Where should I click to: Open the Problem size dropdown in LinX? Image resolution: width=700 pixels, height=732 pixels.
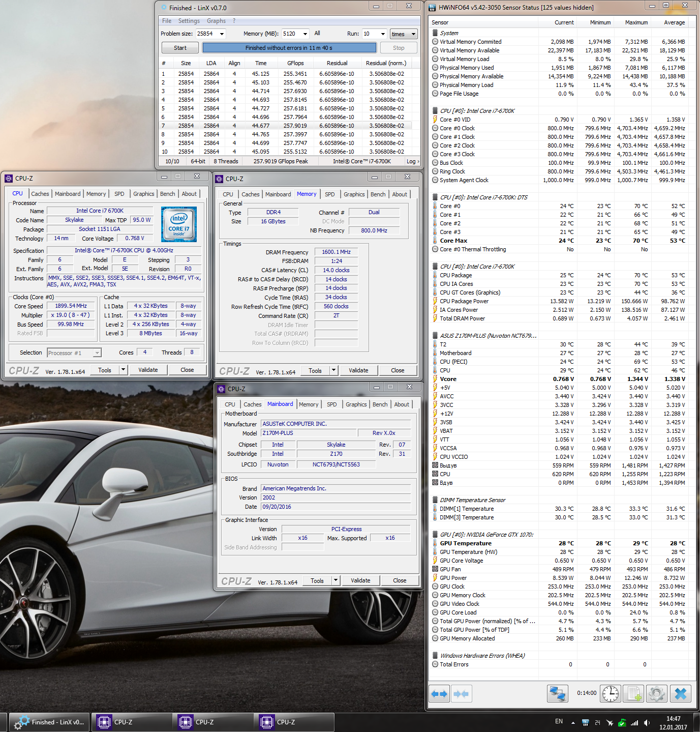pyautogui.click(x=222, y=34)
